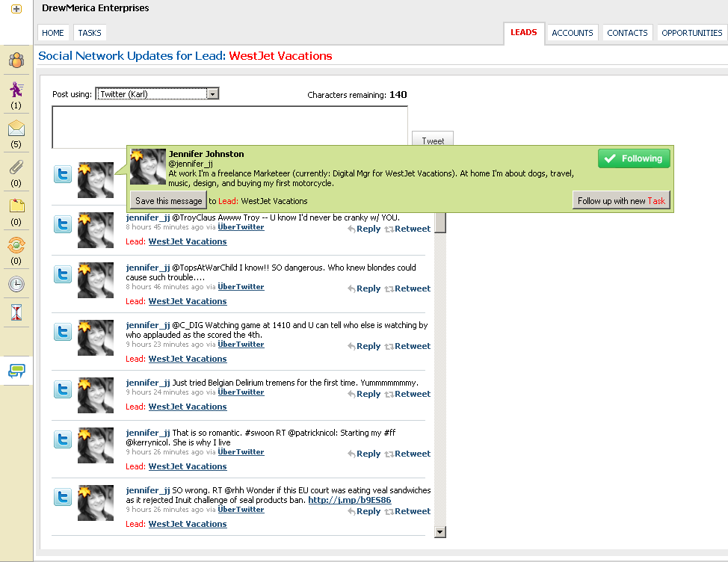This screenshot has width=728, height=562.
Task: Open the clock sidebar icon
Action: coord(16,283)
